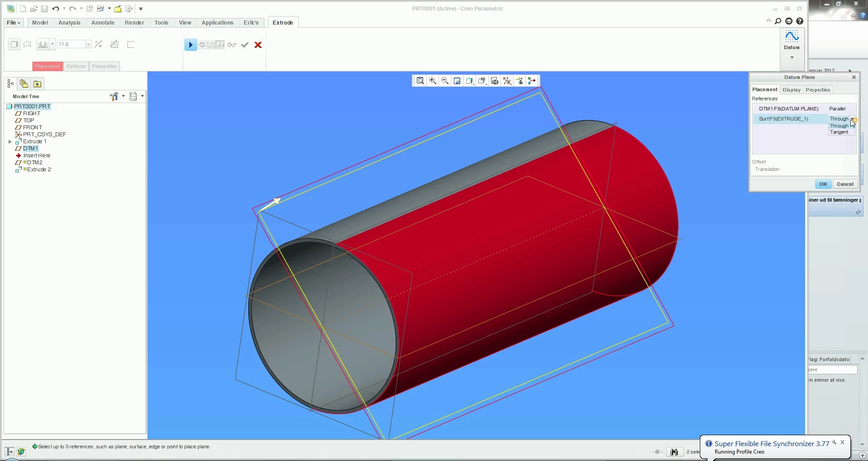The width and height of the screenshot is (868, 461).
Task: Open the Saved Orientations icon
Action: point(482,81)
